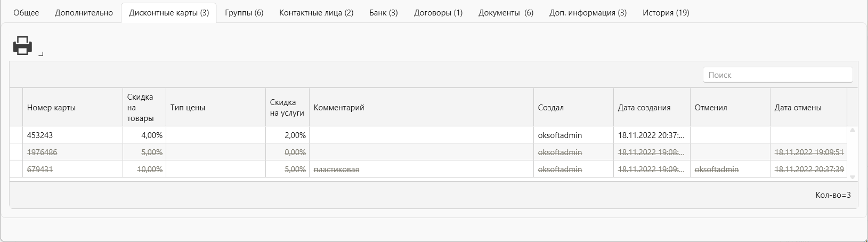Open the Общее tab
Image resolution: width=868 pixels, height=242 pixels.
pos(26,13)
